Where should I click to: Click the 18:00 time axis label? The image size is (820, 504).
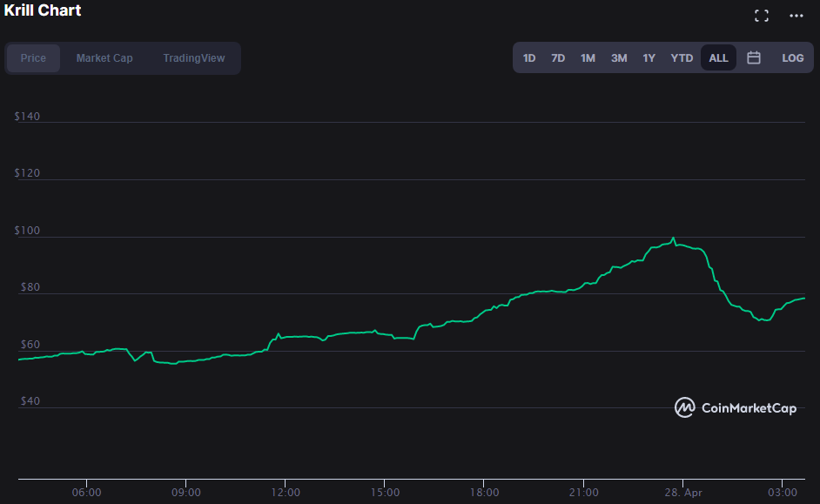pos(484,493)
